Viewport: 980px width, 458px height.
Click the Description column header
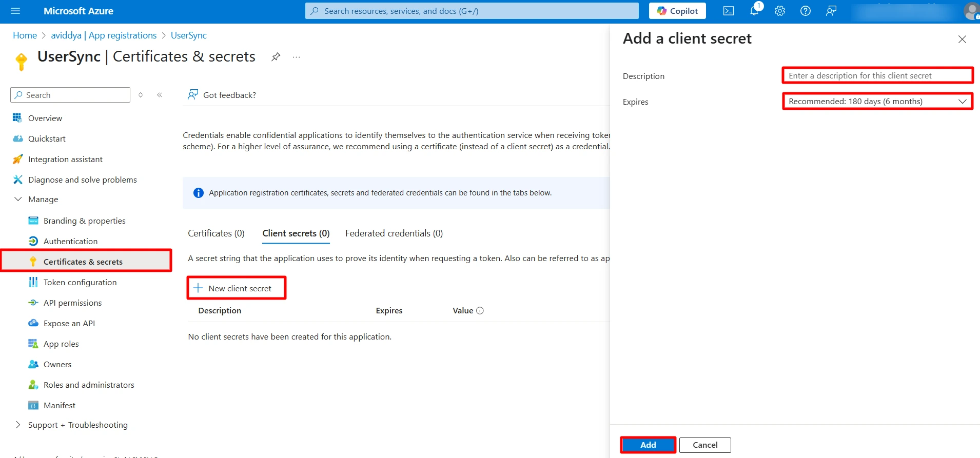pos(220,310)
